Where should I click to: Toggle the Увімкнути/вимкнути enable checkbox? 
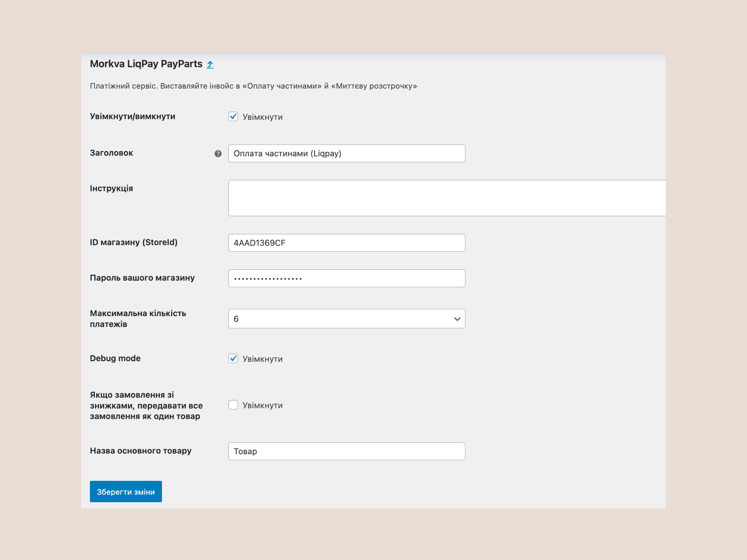click(x=233, y=116)
